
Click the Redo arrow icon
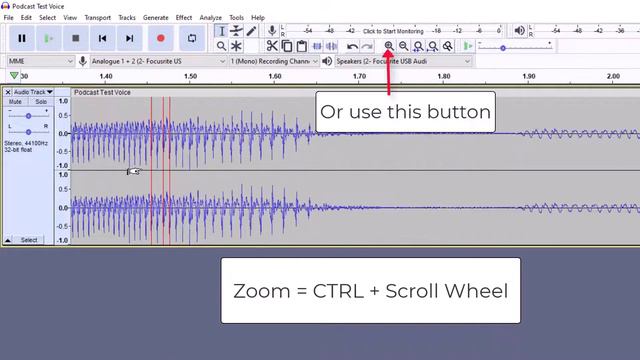(x=367, y=46)
